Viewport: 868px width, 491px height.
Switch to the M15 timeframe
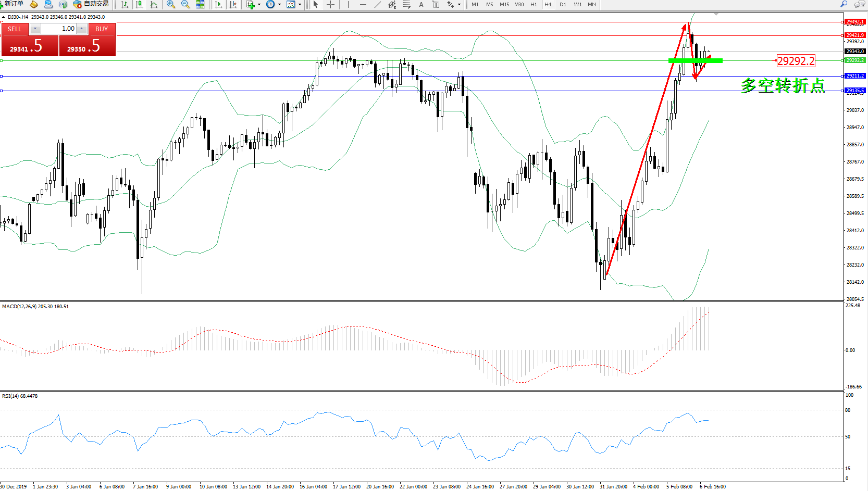pyautogui.click(x=504, y=5)
